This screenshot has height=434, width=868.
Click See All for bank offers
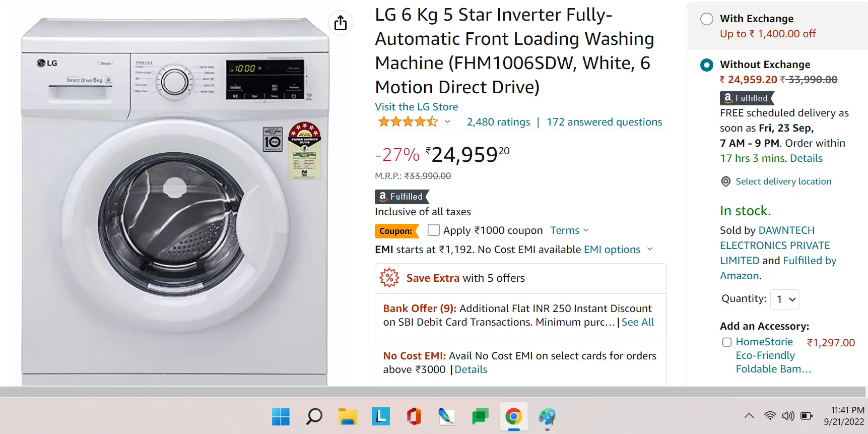[637, 322]
